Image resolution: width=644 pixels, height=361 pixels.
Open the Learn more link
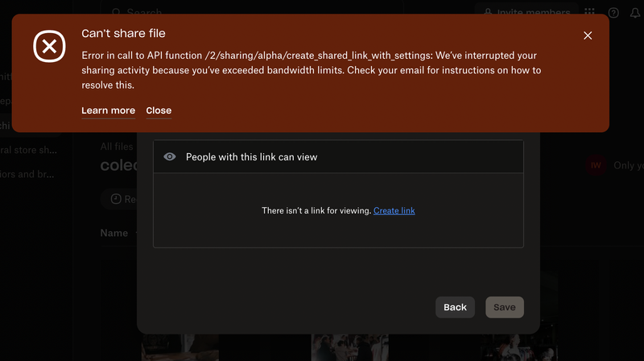108,110
